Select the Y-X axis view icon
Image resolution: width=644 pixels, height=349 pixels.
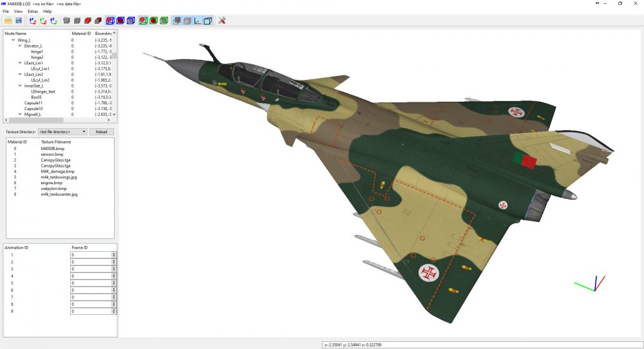(x=43, y=21)
